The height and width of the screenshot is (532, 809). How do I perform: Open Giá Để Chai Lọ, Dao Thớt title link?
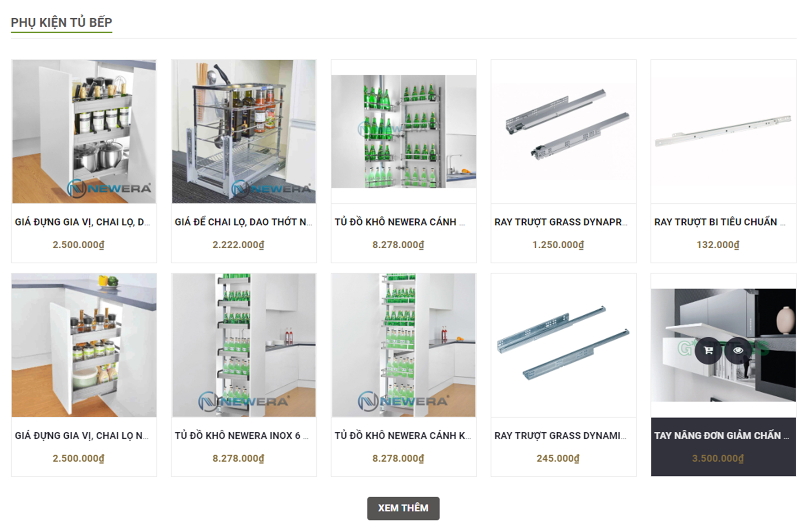pos(243,222)
